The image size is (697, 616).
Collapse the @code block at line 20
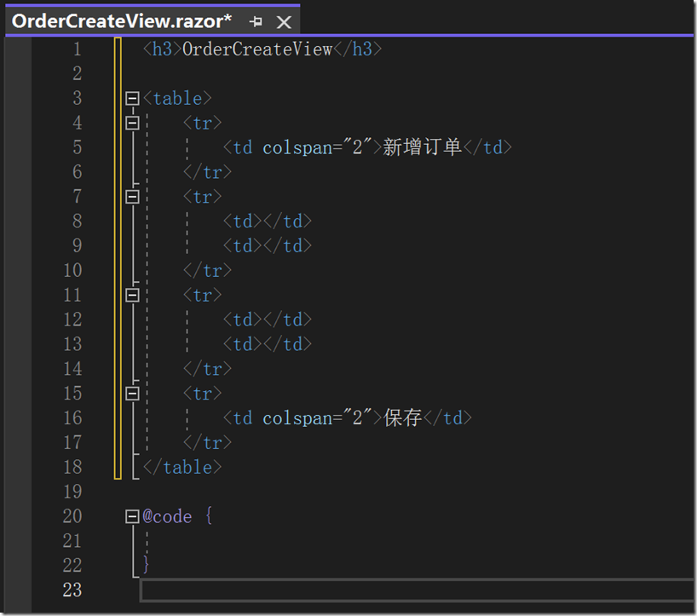[132, 516]
